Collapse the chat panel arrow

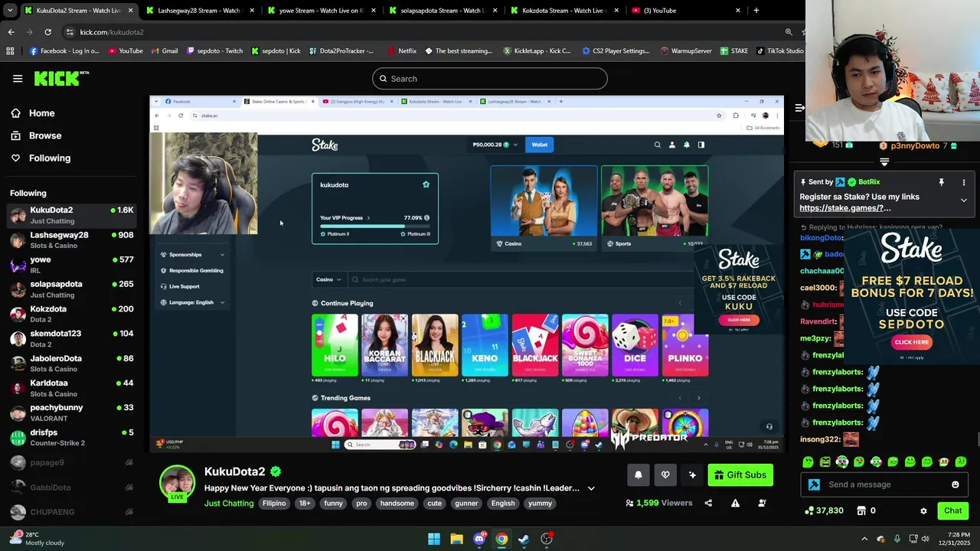tap(799, 108)
